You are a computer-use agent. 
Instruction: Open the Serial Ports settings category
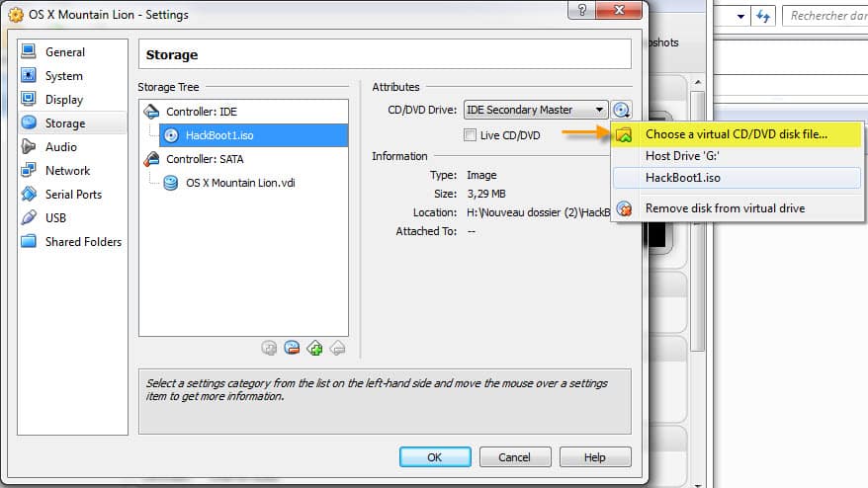pyautogui.click(x=72, y=195)
